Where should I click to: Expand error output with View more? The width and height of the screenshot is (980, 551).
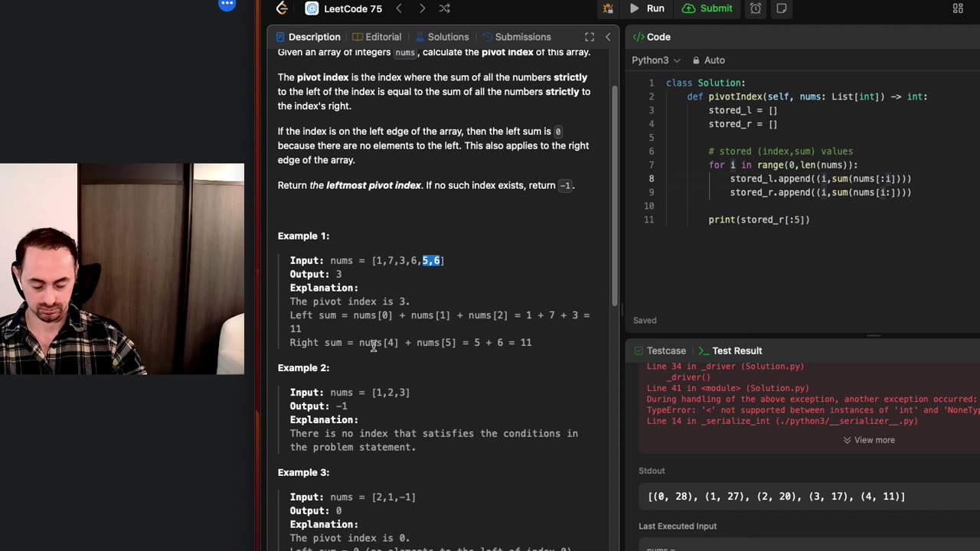(x=869, y=440)
